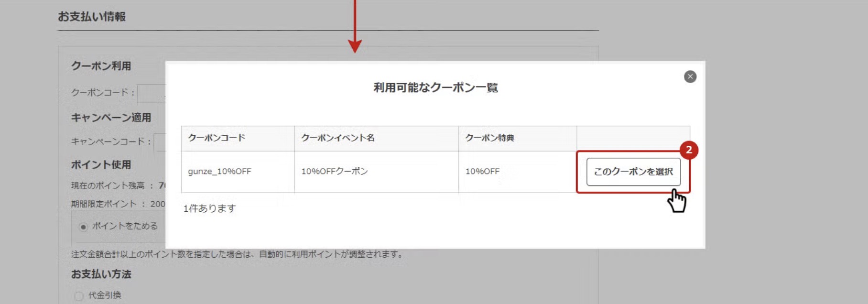The height and width of the screenshot is (304, 868).
Task: Close the coupon list popup
Action: (690, 76)
